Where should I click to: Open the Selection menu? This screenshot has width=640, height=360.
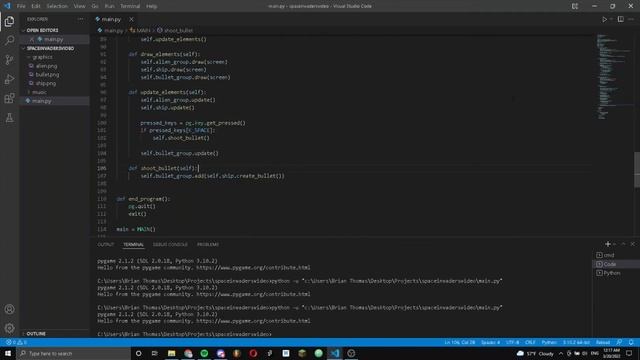(57, 6)
